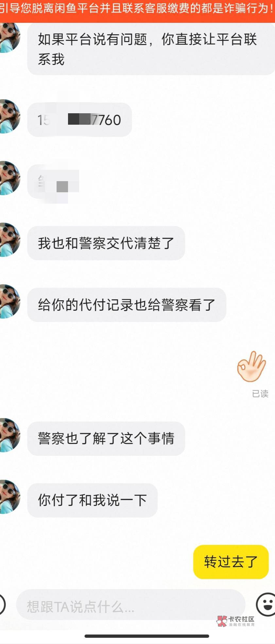Image resolution: width=275 pixels, height=644 pixels.
Task: Tap avatar next to '给你的代付记录也给警察看了'
Action: point(9,302)
